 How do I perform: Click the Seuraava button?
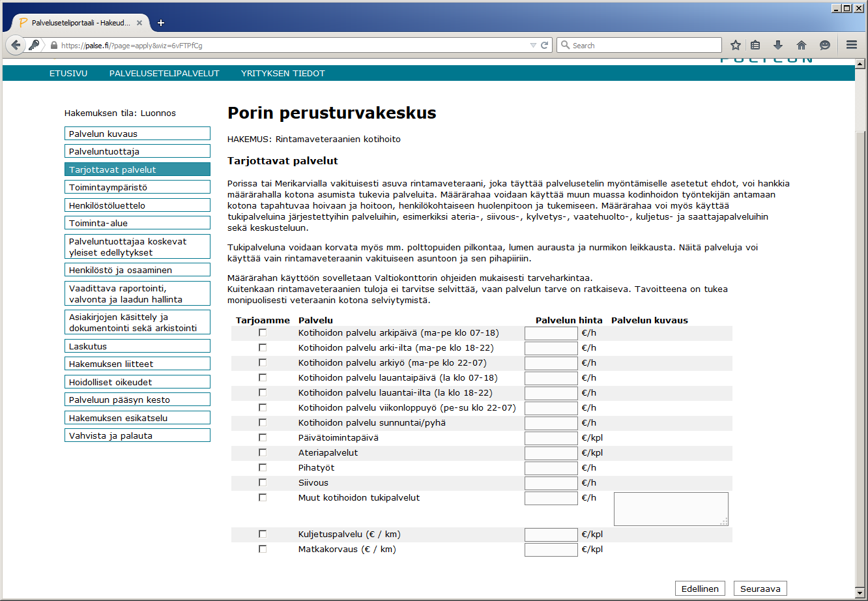tap(760, 589)
